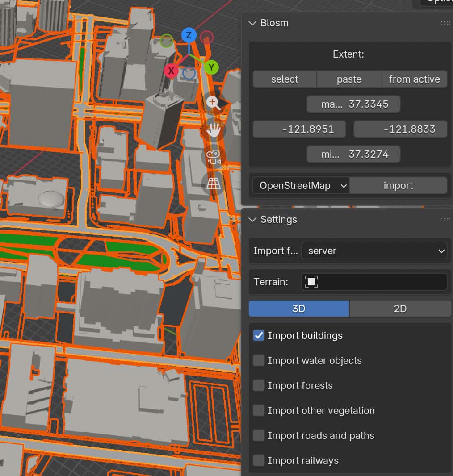Click the camera view icon
Image resolution: width=453 pixels, height=476 pixels.
pyautogui.click(x=213, y=157)
